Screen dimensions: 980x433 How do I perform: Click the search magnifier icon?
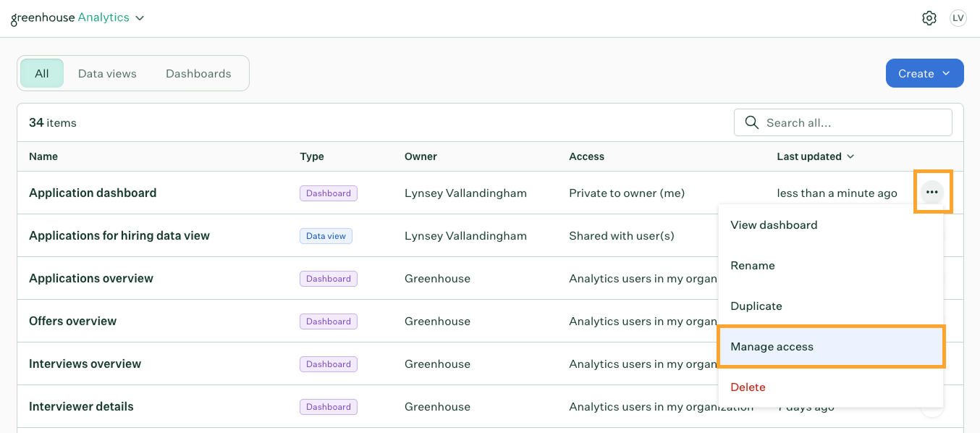point(752,122)
